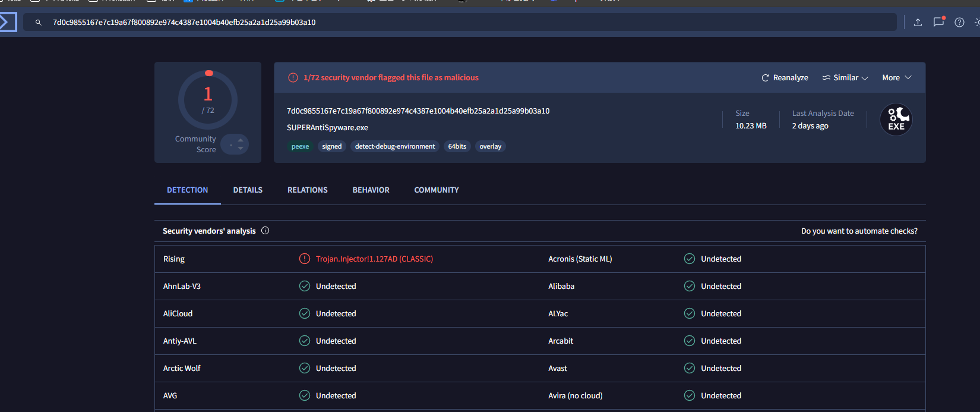Click info icon beside Security vendors' analysis
980x412 pixels.
click(x=265, y=231)
